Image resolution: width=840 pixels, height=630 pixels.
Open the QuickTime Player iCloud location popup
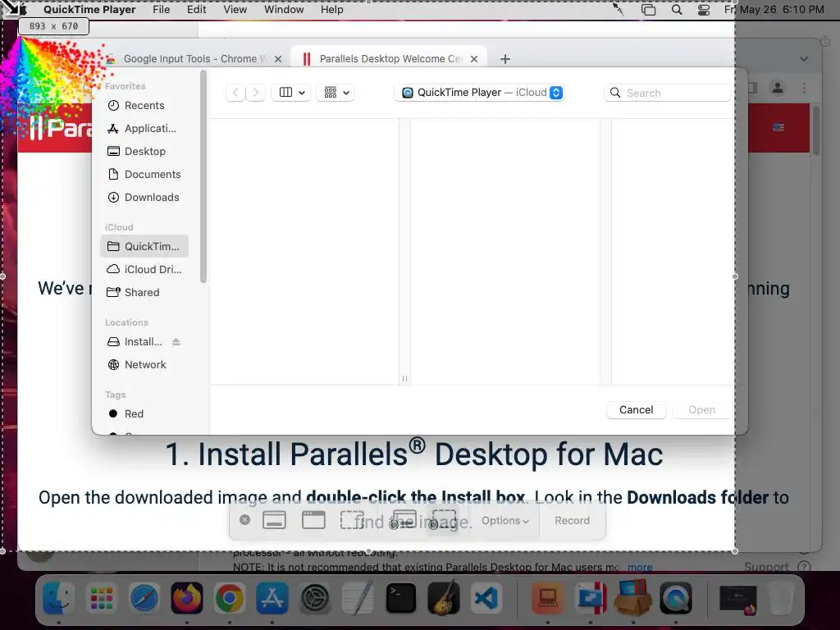pos(479,93)
